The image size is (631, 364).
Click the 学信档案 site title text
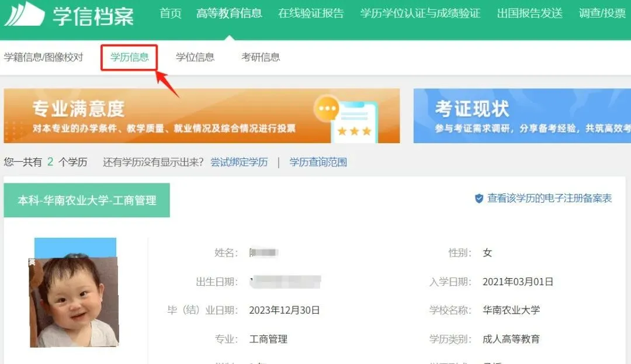click(93, 16)
